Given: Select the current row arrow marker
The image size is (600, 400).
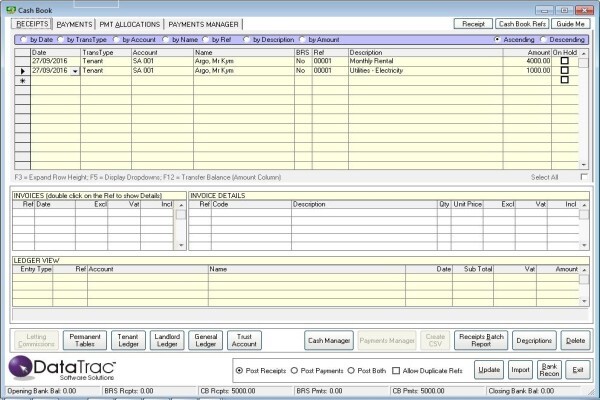Looking at the screenshot, I should [x=23, y=71].
